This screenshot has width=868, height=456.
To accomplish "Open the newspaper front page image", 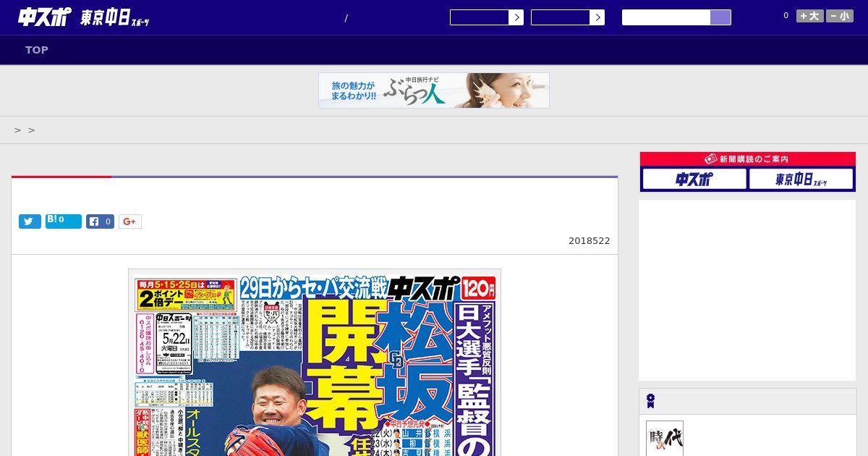I will (315, 363).
